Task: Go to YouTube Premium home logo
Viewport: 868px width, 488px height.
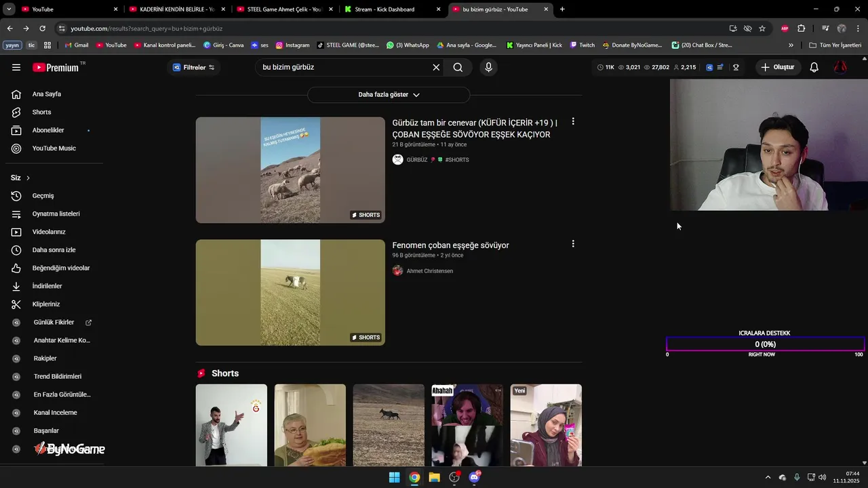Action: [57, 67]
